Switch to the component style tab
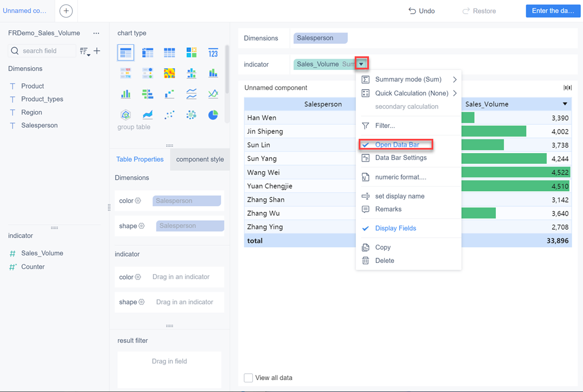The height and width of the screenshot is (392, 583). [200, 159]
